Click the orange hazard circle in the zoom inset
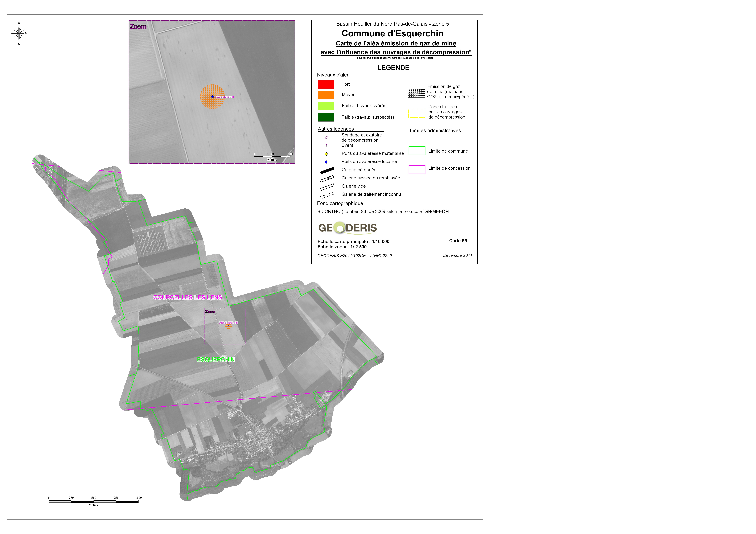The image size is (756, 534). 212,96
